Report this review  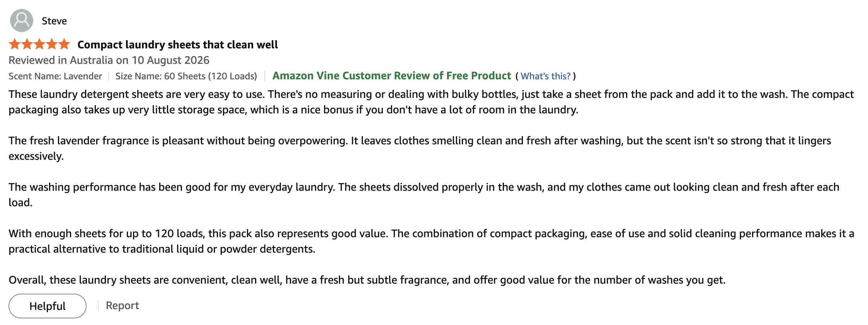(123, 306)
